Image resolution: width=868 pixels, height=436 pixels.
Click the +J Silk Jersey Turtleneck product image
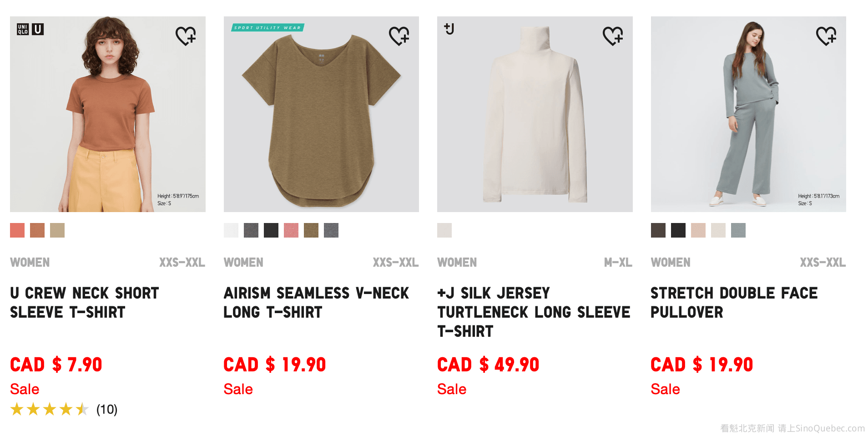point(535,114)
